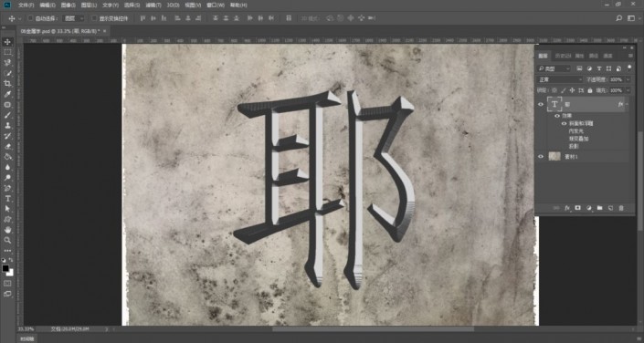This screenshot has height=343, width=644.
Task: Select the Clone Stamp tool
Action: (x=7, y=126)
